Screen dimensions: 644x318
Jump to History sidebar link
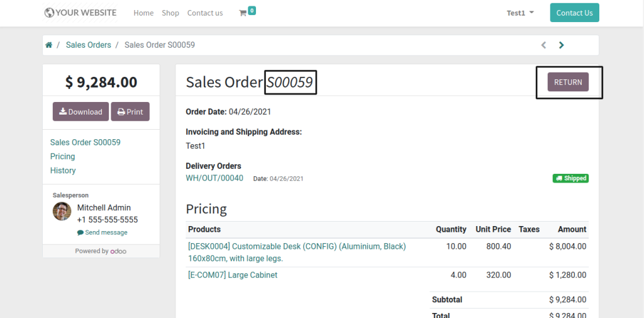pos(63,170)
